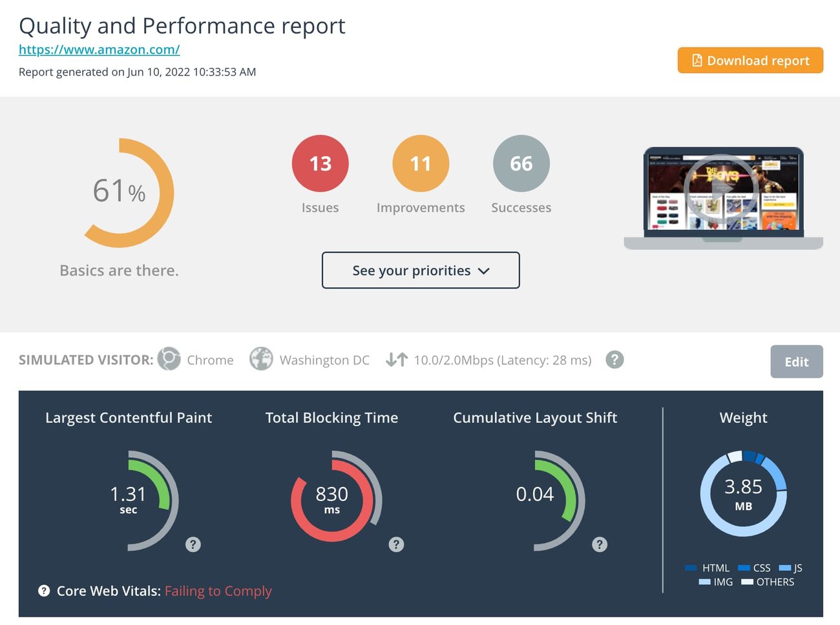
Task: Click the Edit simulated visitor button
Action: (796, 362)
